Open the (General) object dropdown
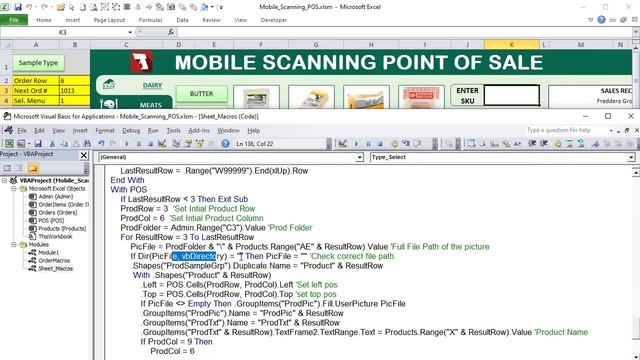The width and height of the screenshot is (640, 360). coord(360,157)
